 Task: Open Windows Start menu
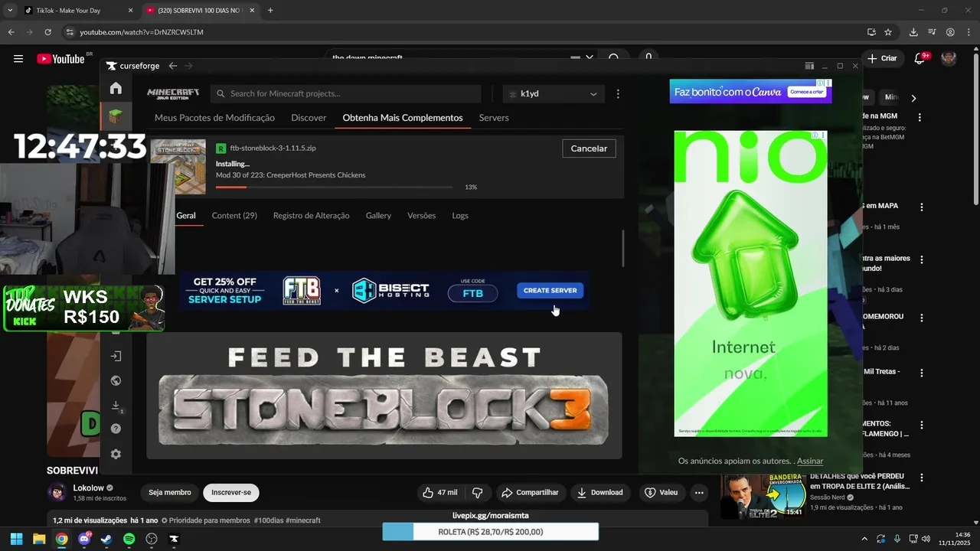coord(16,539)
